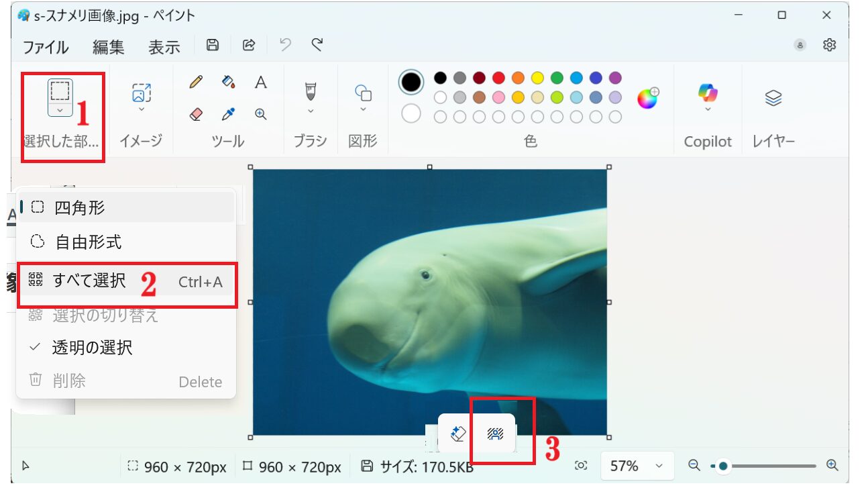This screenshot has width=868, height=500.
Task: Select the Pencil tool
Action: pyautogui.click(x=196, y=82)
